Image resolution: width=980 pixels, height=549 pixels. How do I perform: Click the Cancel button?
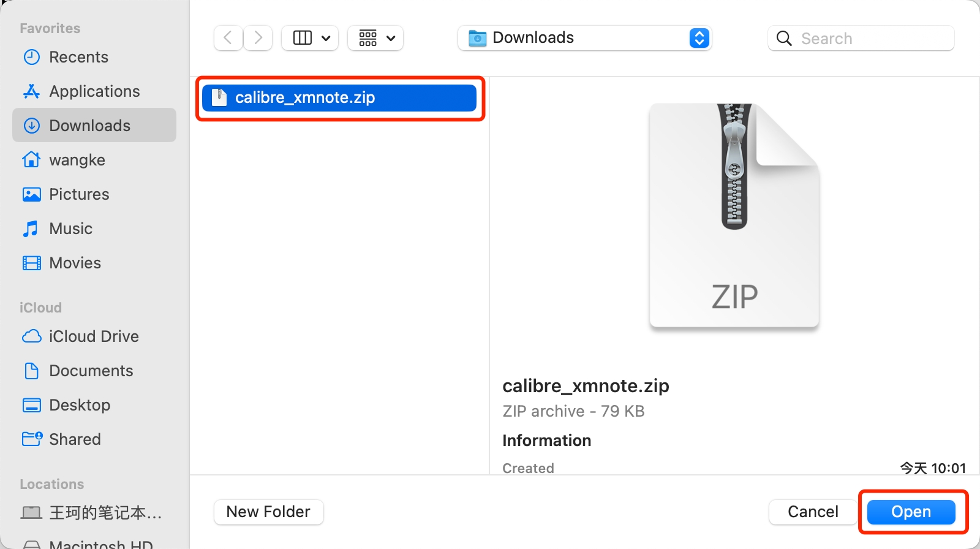click(x=813, y=512)
